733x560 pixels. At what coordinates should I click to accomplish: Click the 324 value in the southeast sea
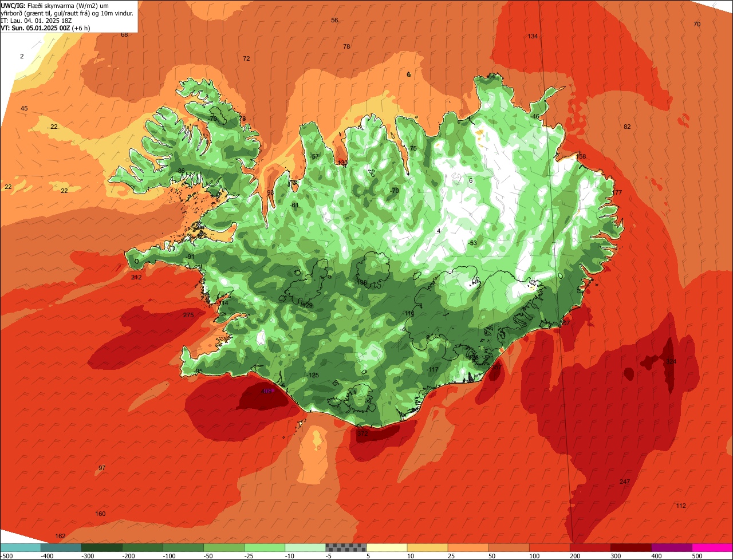(x=671, y=361)
